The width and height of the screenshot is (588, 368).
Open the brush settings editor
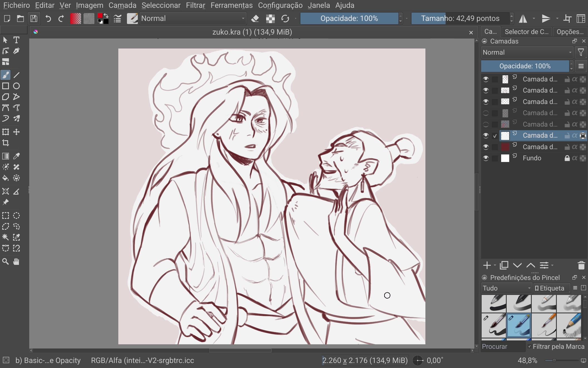tap(117, 19)
